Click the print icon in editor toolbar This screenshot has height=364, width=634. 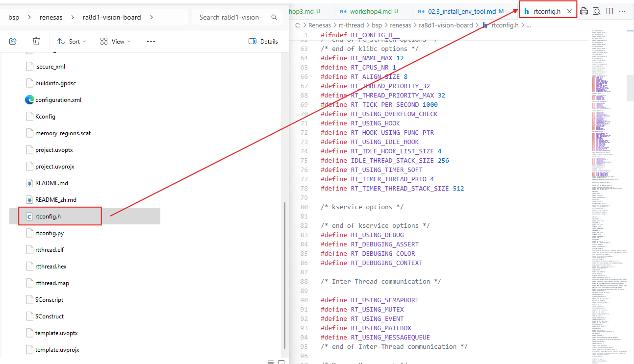pos(584,11)
